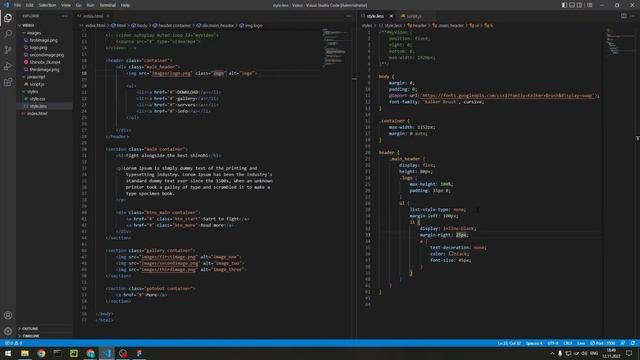Click the style.less minimap

[618, 42]
